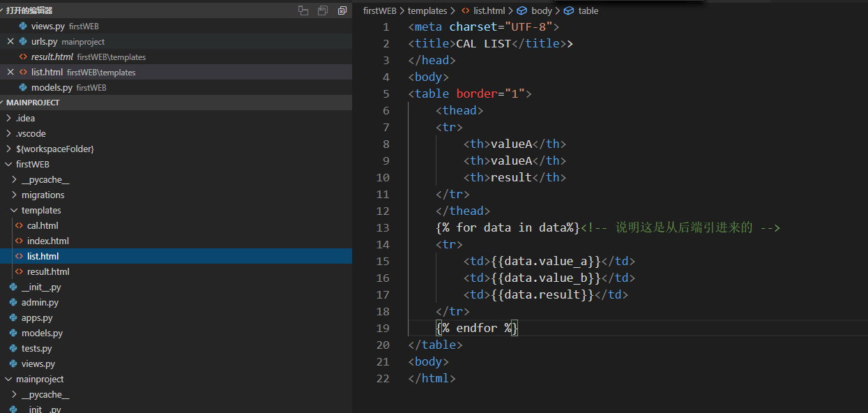
Task: Click the {% endfor %} tag
Action: tap(477, 328)
